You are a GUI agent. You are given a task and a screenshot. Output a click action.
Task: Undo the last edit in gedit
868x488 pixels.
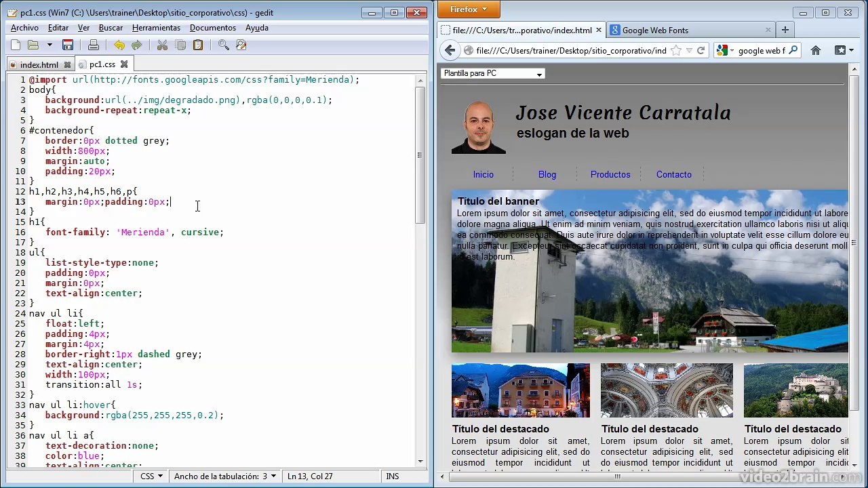pos(119,45)
